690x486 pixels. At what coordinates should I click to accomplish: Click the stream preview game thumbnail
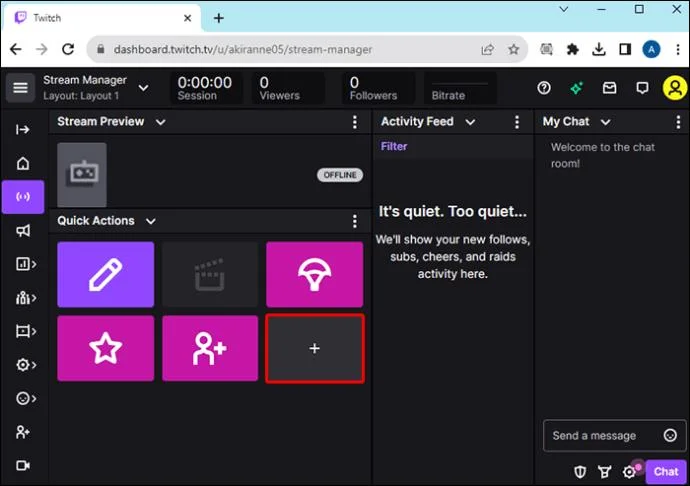82,174
